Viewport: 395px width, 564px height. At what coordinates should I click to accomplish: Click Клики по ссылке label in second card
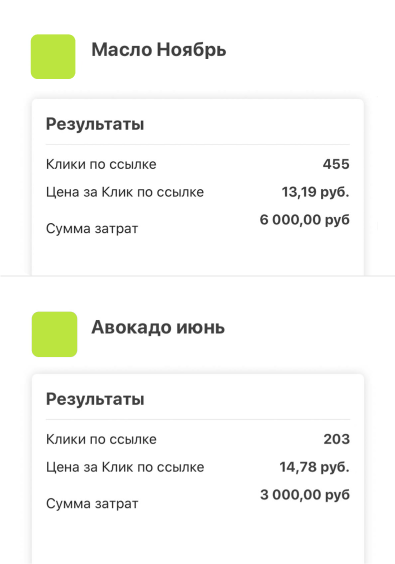coord(101,439)
